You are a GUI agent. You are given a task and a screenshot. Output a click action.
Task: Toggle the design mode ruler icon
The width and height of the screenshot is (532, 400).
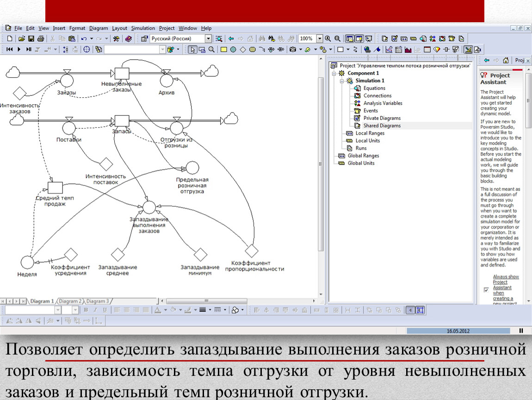(x=468, y=50)
